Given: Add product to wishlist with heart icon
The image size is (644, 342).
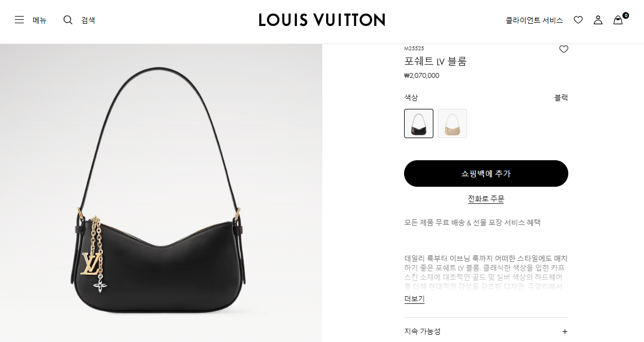Looking at the screenshot, I should coord(564,49).
